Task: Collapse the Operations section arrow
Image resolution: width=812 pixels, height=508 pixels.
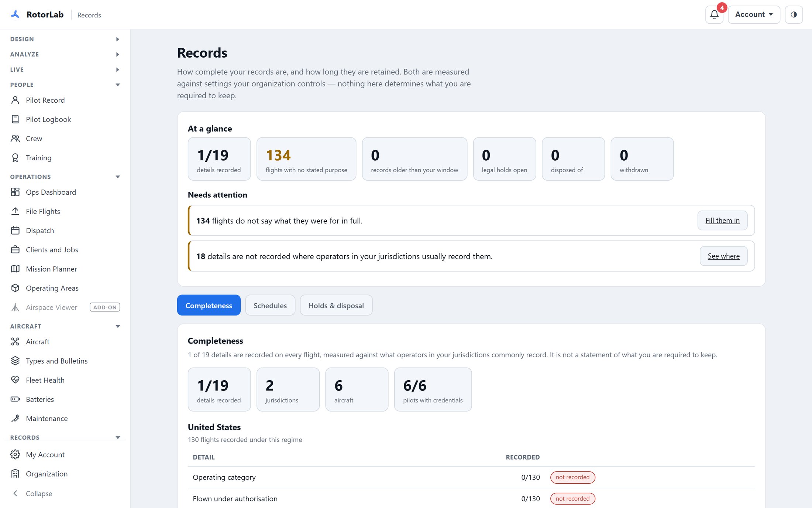Action: pos(118,177)
